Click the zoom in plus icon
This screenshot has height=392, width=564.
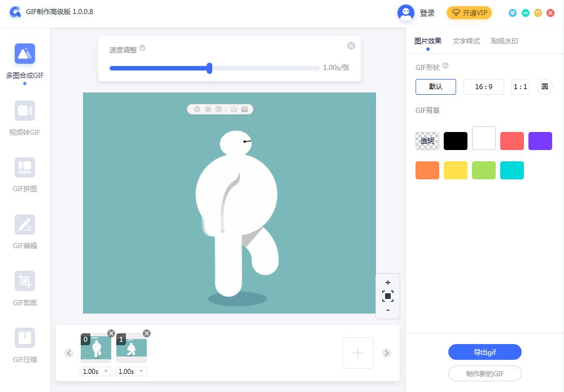[387, 283]
